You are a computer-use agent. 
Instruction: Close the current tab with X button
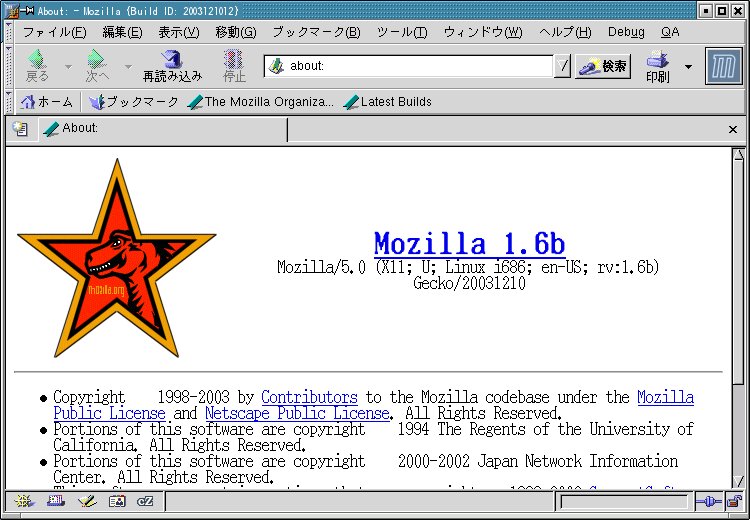coord(732,129)
